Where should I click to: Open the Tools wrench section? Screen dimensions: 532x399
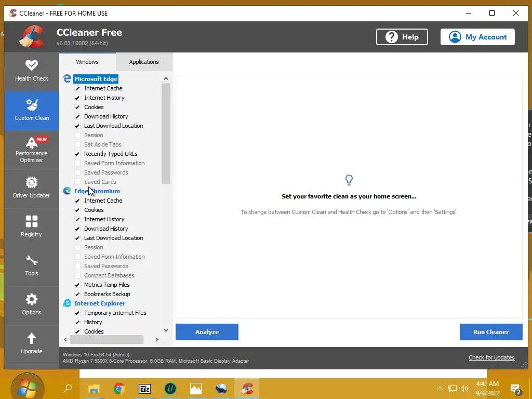pos(32,265)
